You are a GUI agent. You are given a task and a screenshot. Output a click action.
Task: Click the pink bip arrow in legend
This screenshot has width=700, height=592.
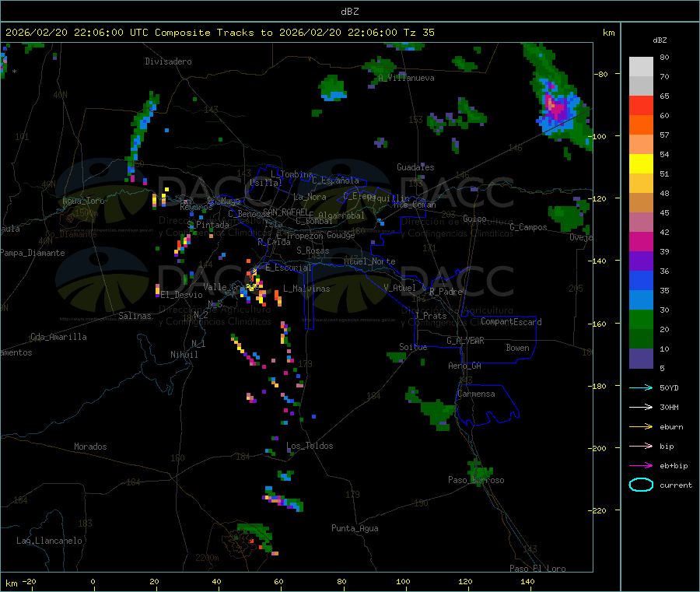click(x=641, y=446)
